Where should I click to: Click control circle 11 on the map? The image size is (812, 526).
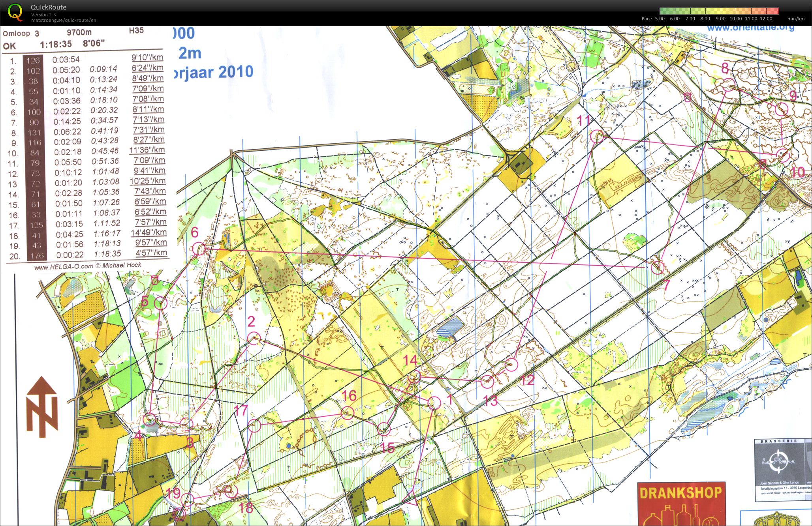click(598, 136)
